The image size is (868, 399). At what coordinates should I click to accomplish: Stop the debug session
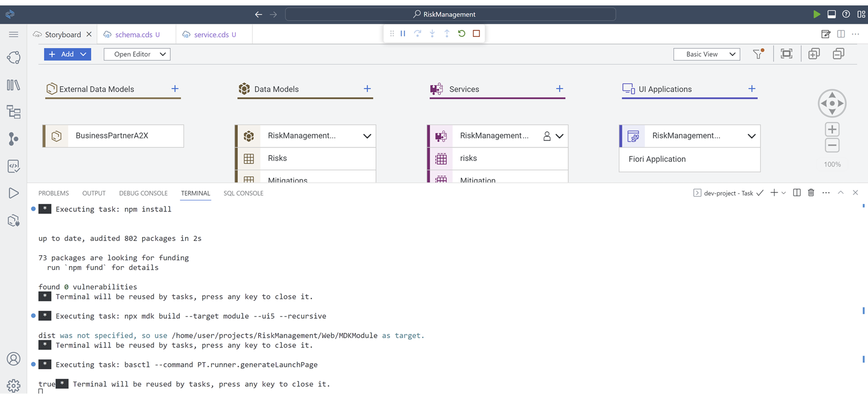click(x=476, y=34)
